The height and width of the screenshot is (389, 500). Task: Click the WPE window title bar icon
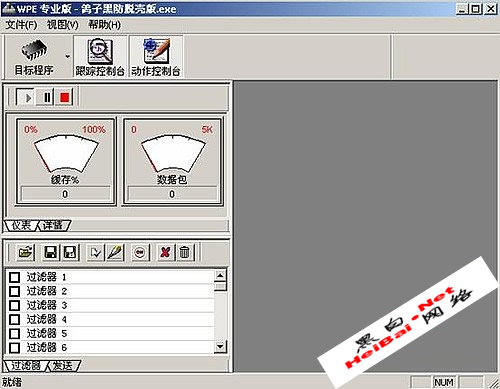[8, 8]
